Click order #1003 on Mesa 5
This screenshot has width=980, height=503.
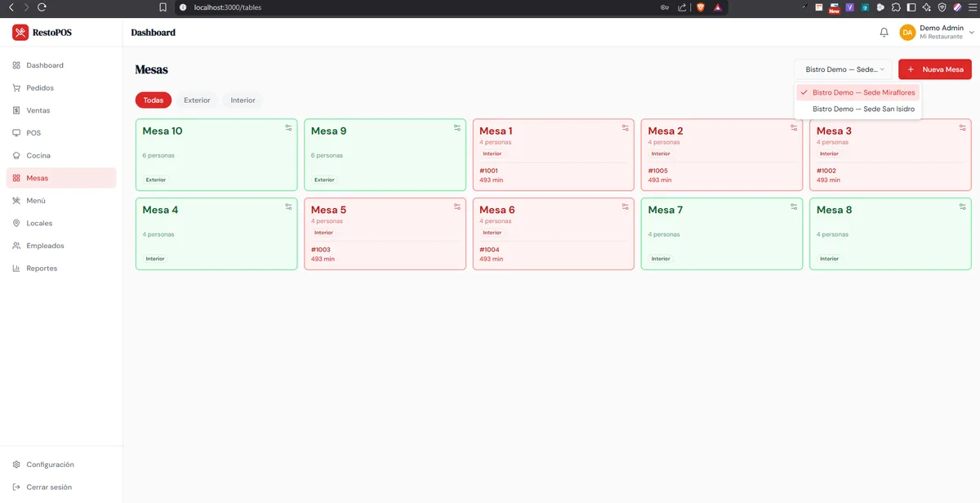pyautogui.click(x=321, y=250)
